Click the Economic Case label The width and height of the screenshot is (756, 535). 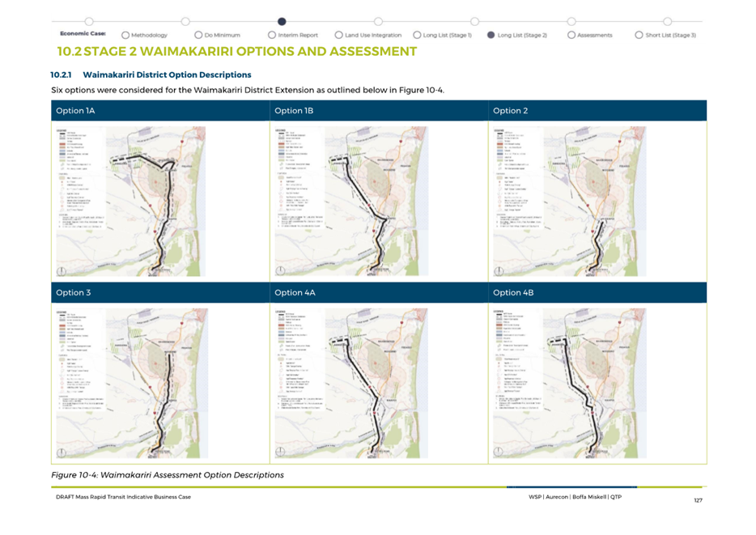(83, 34)
